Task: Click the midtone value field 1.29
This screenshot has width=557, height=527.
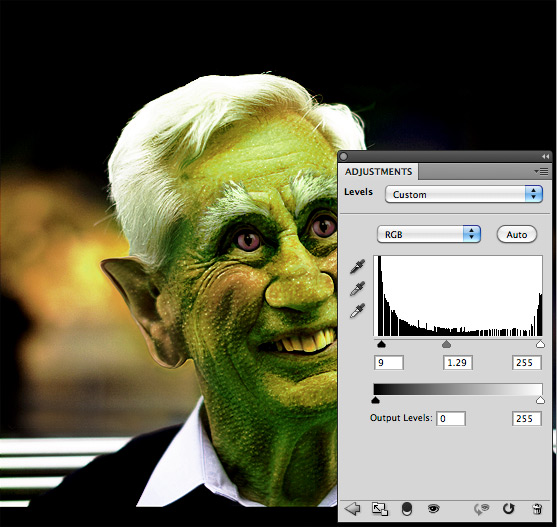Action: click(458, 363)
